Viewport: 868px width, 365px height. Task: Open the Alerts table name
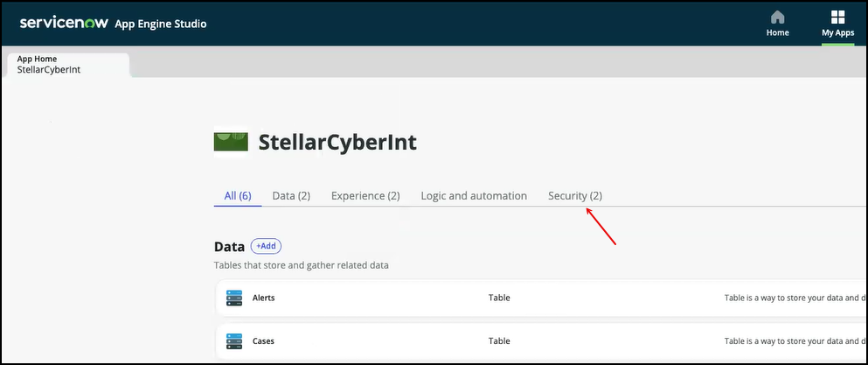point(264,298)
